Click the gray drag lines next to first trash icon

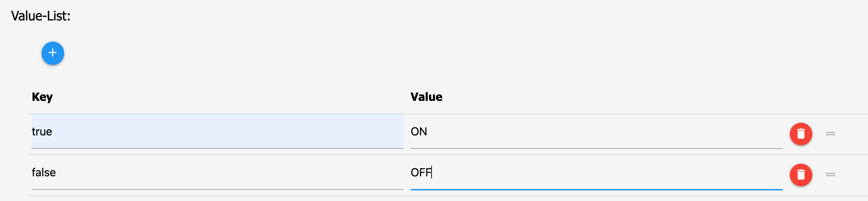[830, 134]
